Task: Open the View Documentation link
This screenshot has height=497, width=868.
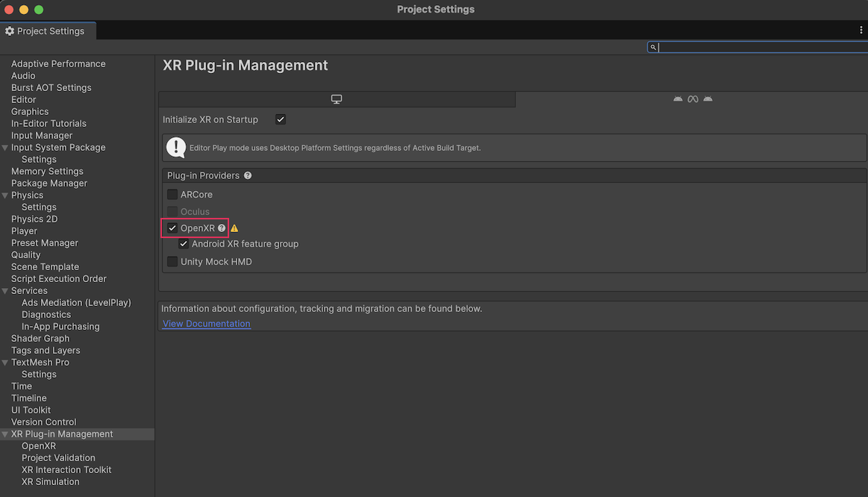Action: pos(206,324)
